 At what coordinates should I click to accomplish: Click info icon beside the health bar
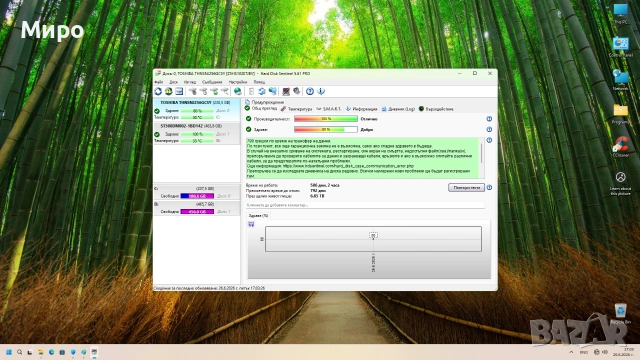(489, 129)
